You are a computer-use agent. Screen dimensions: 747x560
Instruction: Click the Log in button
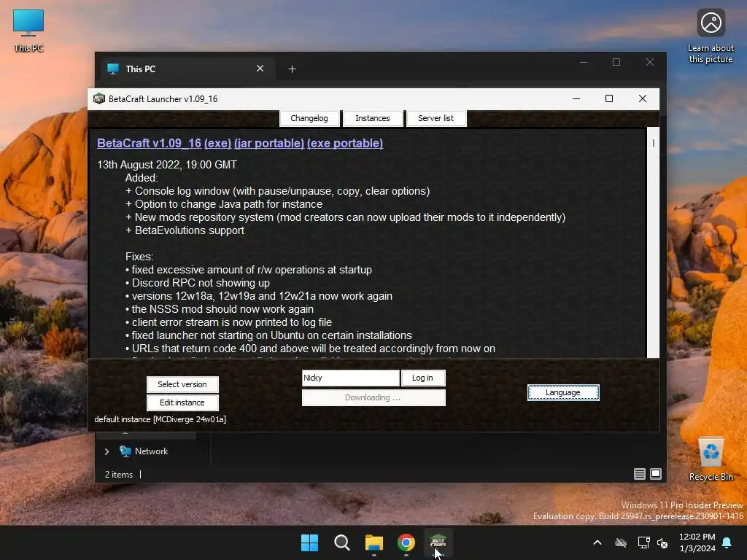click(x=422, y=378)
